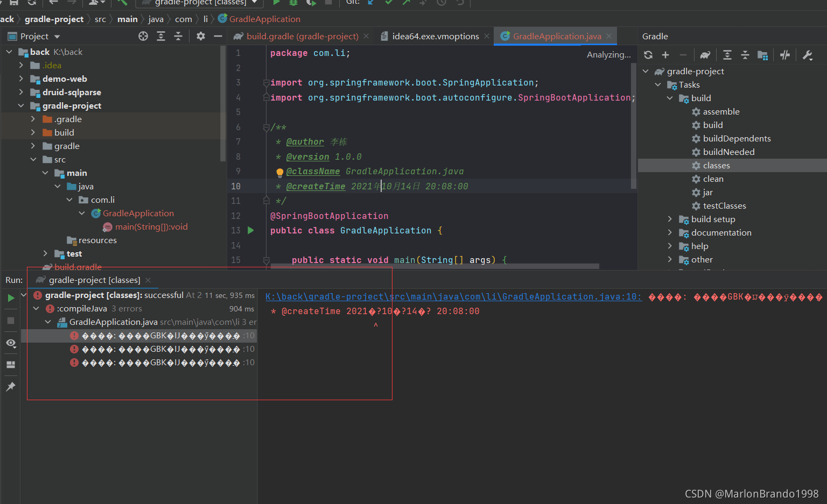Click the Project panel vertical scrollbar
The height and width of the screenshot is (504, 827).
pos(223,103)
